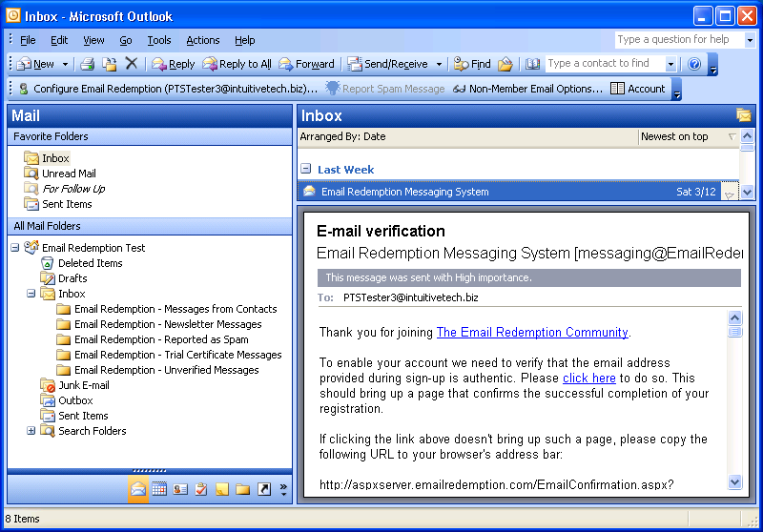This screenshot has width=763, height=532.
Task: Switch to Calendar navigation icon
Action: 159,489
